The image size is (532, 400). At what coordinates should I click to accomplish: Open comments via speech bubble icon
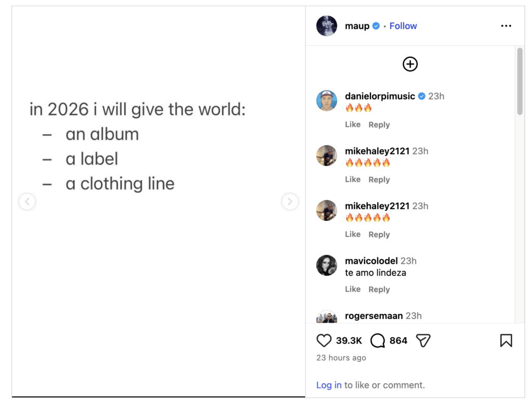pyautogui.click(x=378, y=341)
